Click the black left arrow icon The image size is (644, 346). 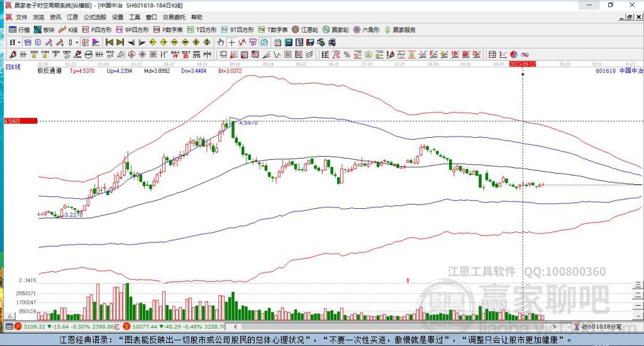coord(131,42)
